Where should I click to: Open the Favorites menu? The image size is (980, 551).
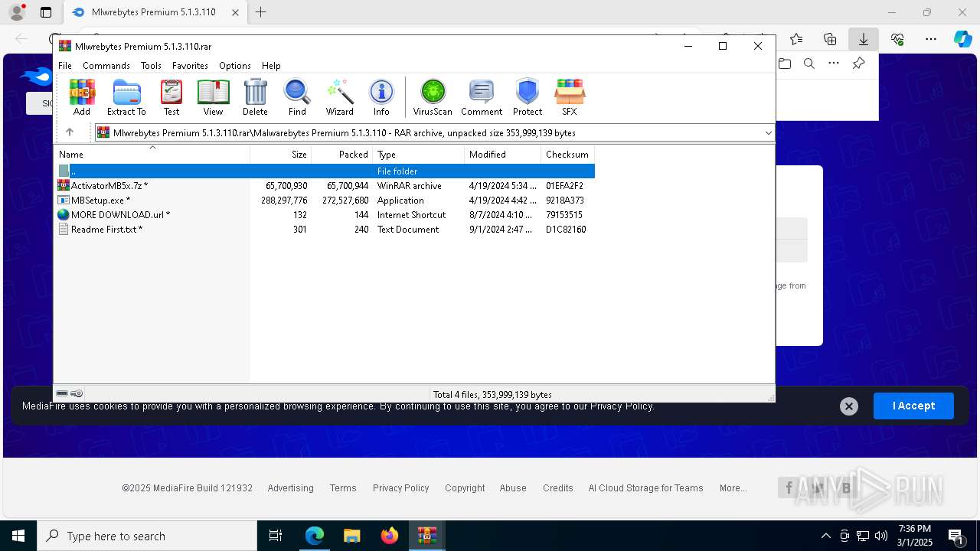(x=190, y=66)
